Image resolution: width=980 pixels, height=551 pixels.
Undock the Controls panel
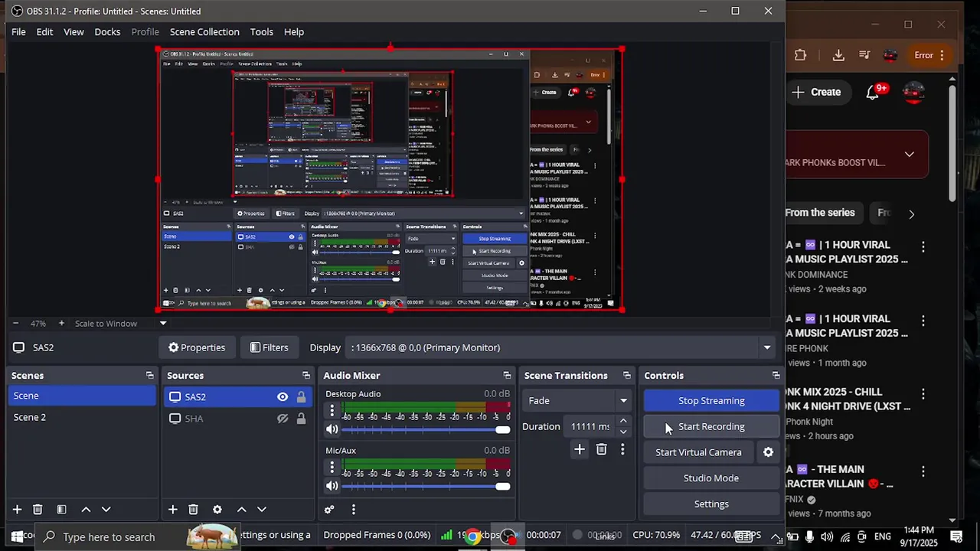[x=776, y=376]
